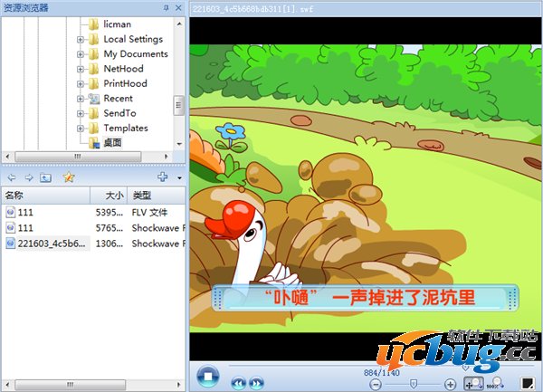The height and width of the screenshot is (392, 543).
Task: Click the rewind button in player controls
Action: pyautogui.click(x=240, y=383)
